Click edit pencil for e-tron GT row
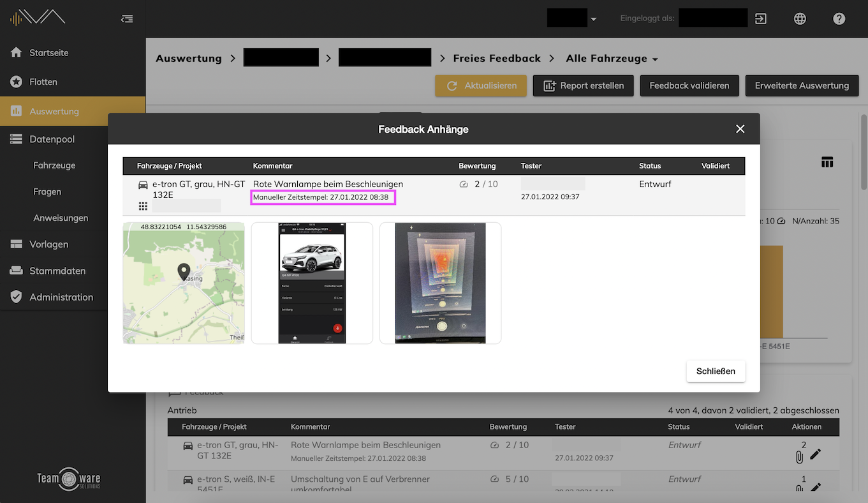Screen dimensions: 868x503 (815, 454)
